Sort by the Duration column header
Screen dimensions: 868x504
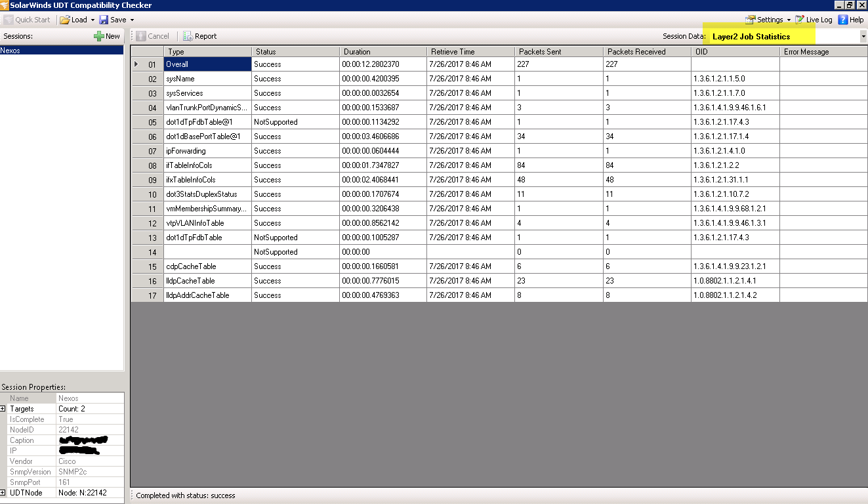click(383, 51)
